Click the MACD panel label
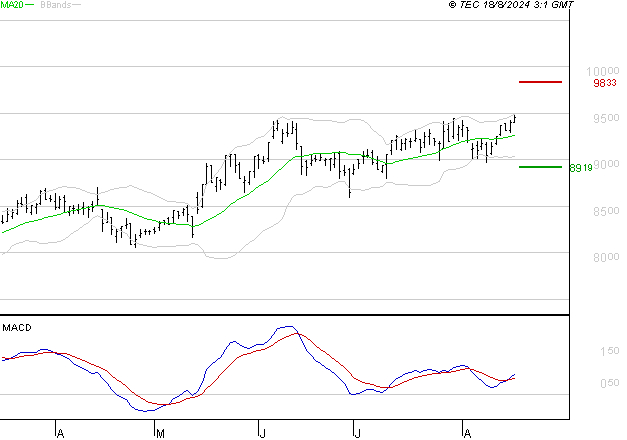Screen dimensions: 627x440 pos(17,328)
